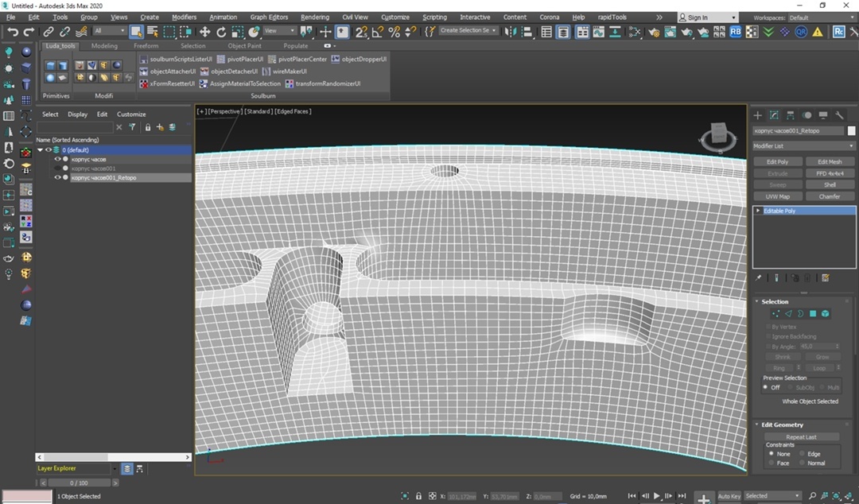Launch the wireMakerUI script
The width and height of the screenshot is (859, 504).
point(285,72)
